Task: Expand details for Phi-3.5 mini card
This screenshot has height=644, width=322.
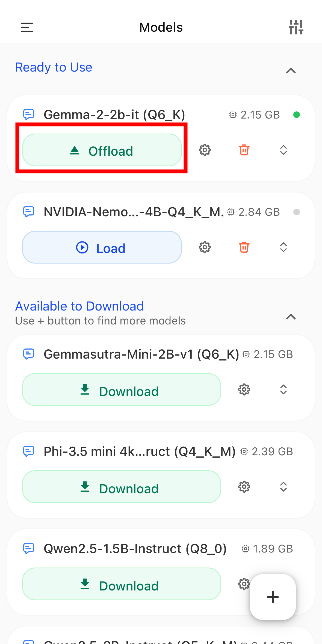Action: 283,487
